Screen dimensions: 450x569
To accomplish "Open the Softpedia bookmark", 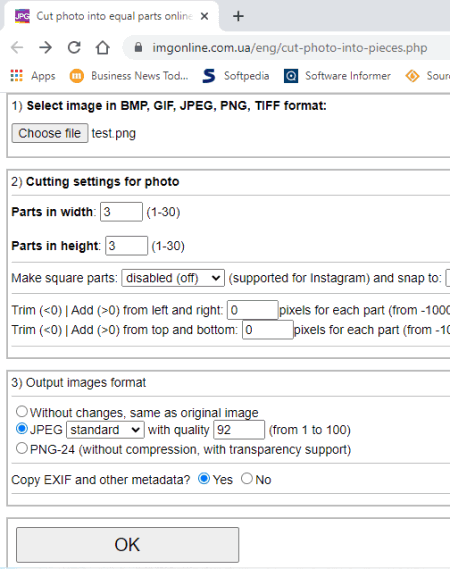I will tap(236, 76).
